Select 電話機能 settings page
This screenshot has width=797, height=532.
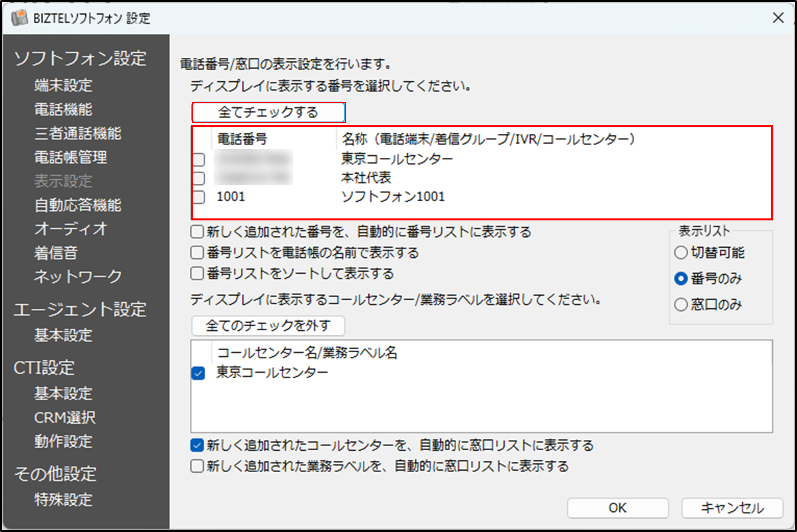(x=63, y=109)
